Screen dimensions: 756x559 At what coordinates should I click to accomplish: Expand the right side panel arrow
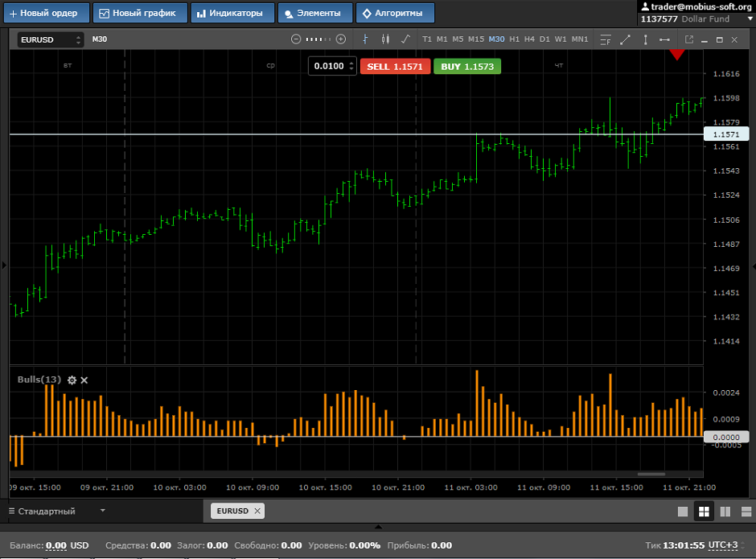[x=753, y=265]
